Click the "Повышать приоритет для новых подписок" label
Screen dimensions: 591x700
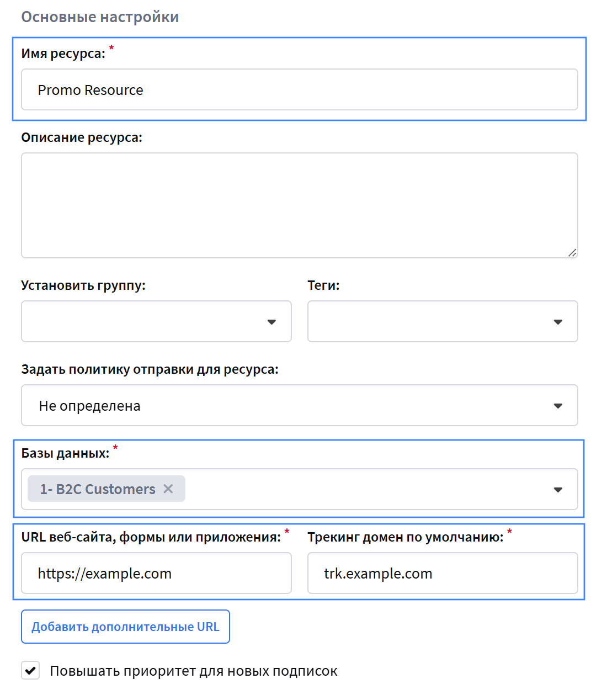193,671
